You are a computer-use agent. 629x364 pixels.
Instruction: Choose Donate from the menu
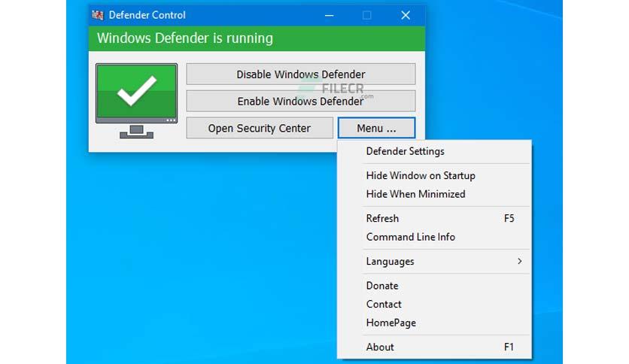[x=434, y=286]
